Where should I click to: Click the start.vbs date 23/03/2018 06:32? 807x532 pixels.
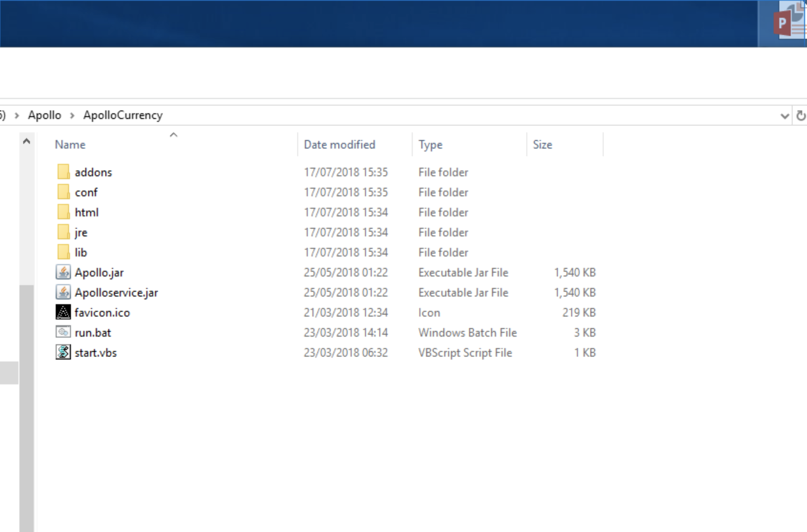346,353
